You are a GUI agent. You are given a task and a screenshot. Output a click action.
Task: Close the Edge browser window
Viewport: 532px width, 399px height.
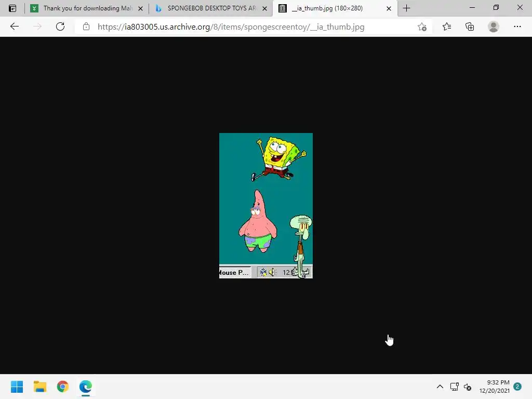coord(520,7)
